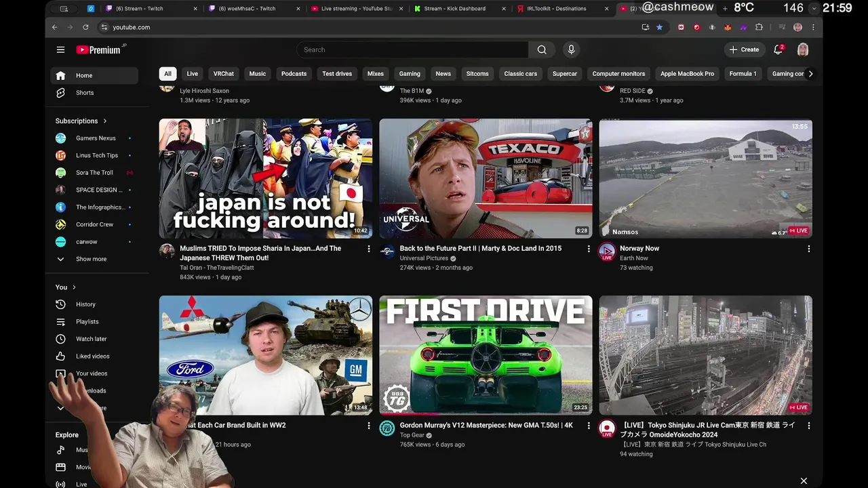Screen dimensions: 868x488
Task: Open more options for Gordon Murray video
Action: pos(589,426)
